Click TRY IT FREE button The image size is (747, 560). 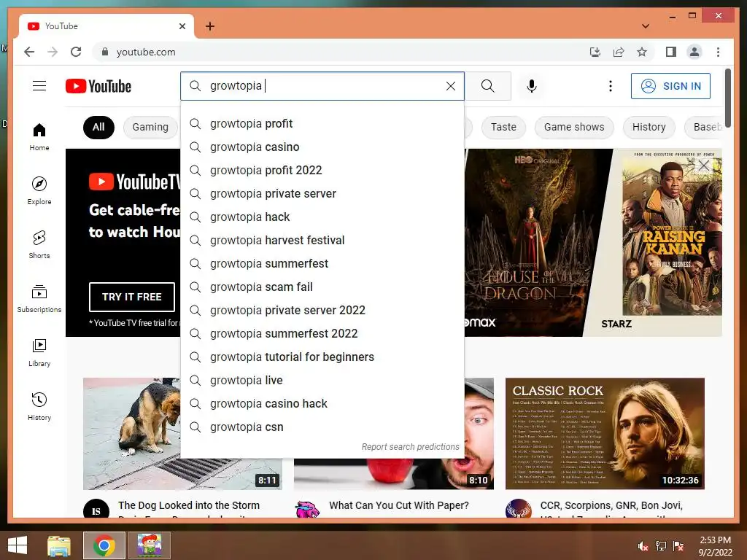coord(132,297)
